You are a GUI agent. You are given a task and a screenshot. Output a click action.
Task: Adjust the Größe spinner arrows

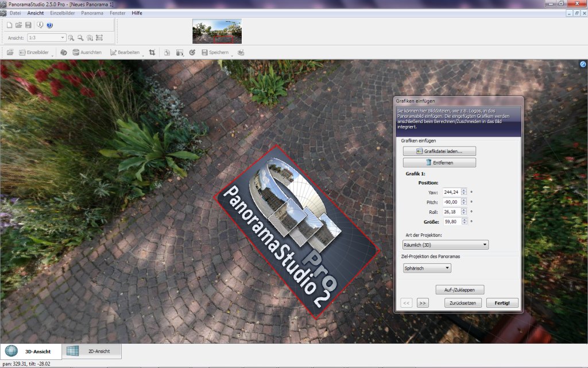tap(464, 221)
